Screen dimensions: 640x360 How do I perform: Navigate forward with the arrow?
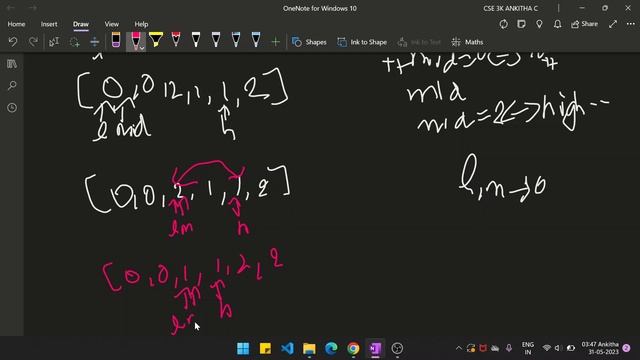pyautogui.click(x=33, y=8)
